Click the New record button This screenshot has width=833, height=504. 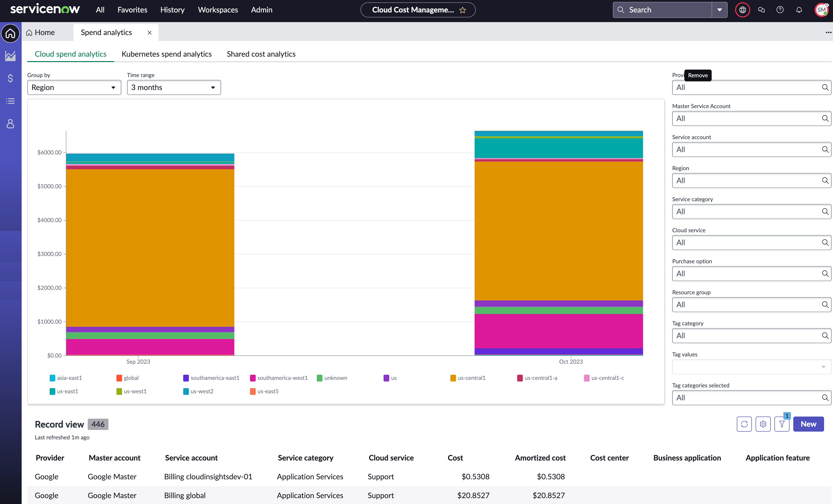pyautogui.click(x=808, y=424)
